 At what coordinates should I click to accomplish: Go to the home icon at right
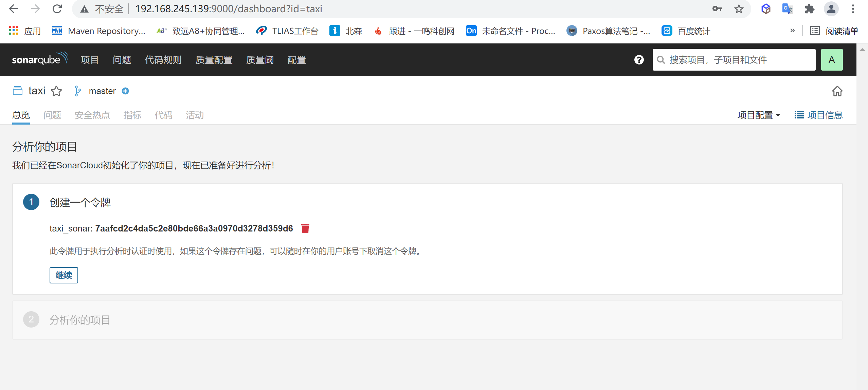click(837, 91)
